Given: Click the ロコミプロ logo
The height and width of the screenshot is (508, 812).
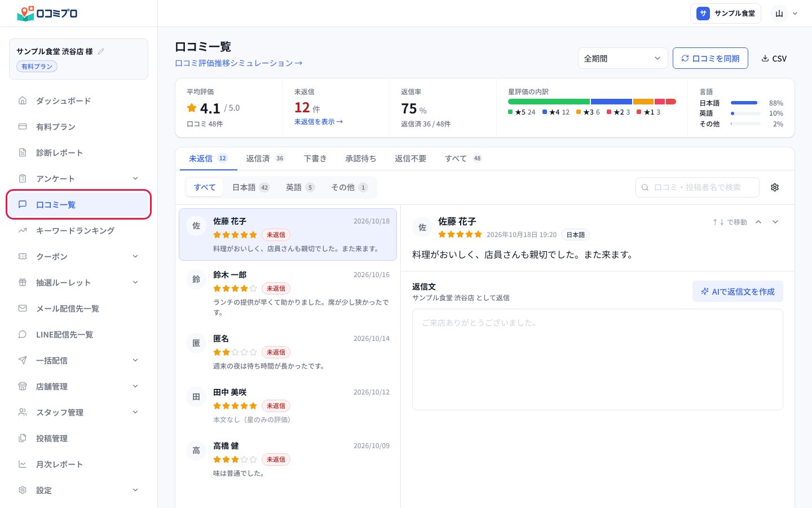Looking at the screenshot, I should pos(47,13).
